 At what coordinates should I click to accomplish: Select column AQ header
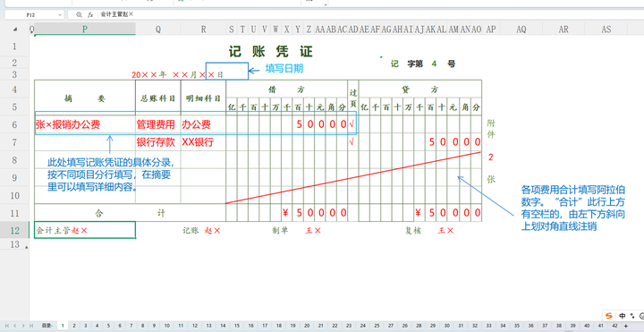click(x=521, y=29)
